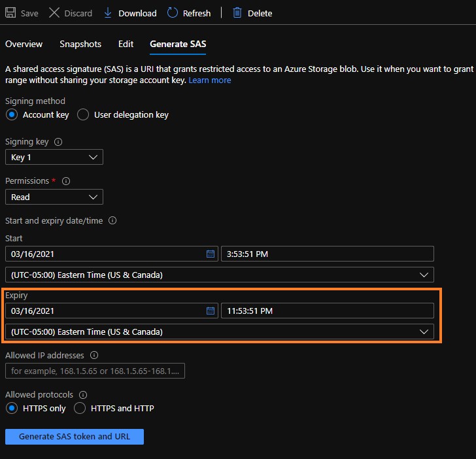Click the Expiry date field 03/16/2021
The width and height of the screenshot is (476, 459).
coord(111,311)
